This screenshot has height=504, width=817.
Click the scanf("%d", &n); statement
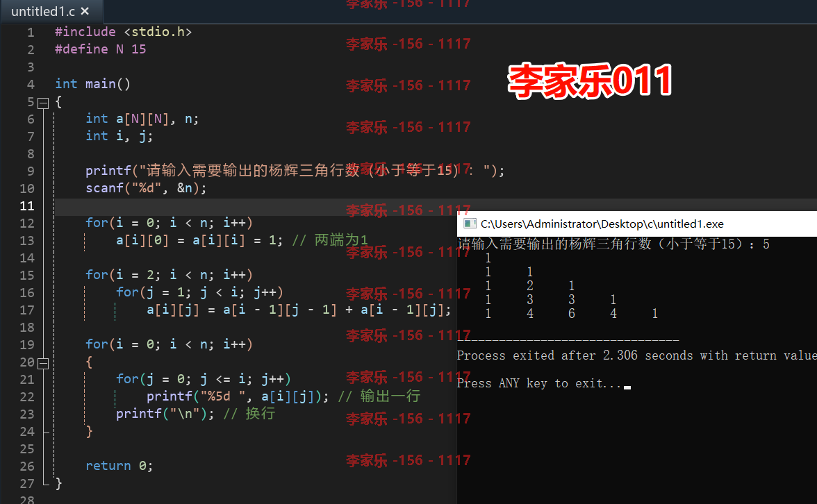click(146, 188)
